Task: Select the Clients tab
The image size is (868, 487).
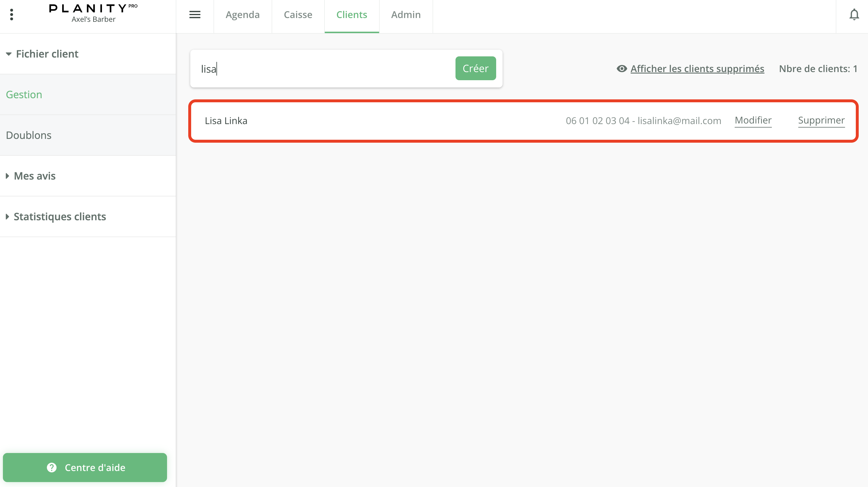Action: [351, 15]
